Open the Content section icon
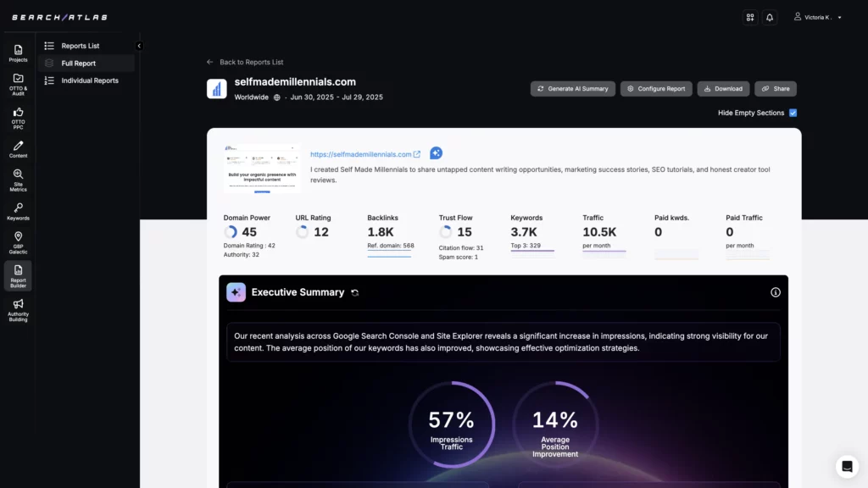Viewport: 868px width, 488px height. point(17,147)
